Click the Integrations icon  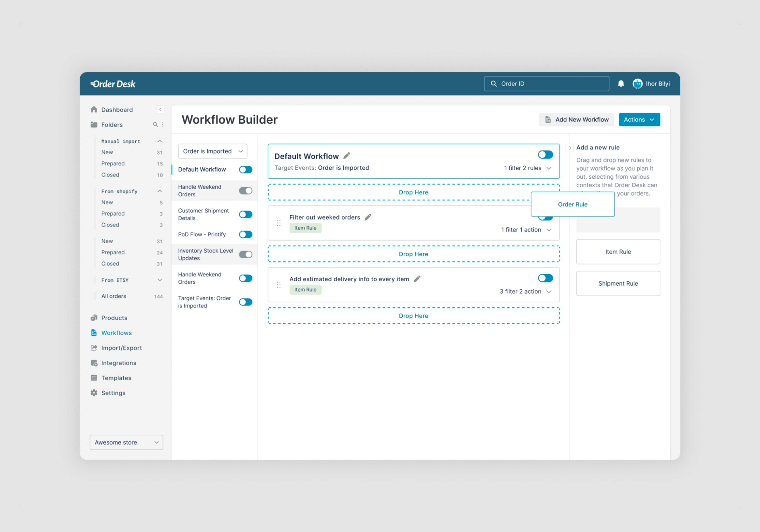coord(94,363)
